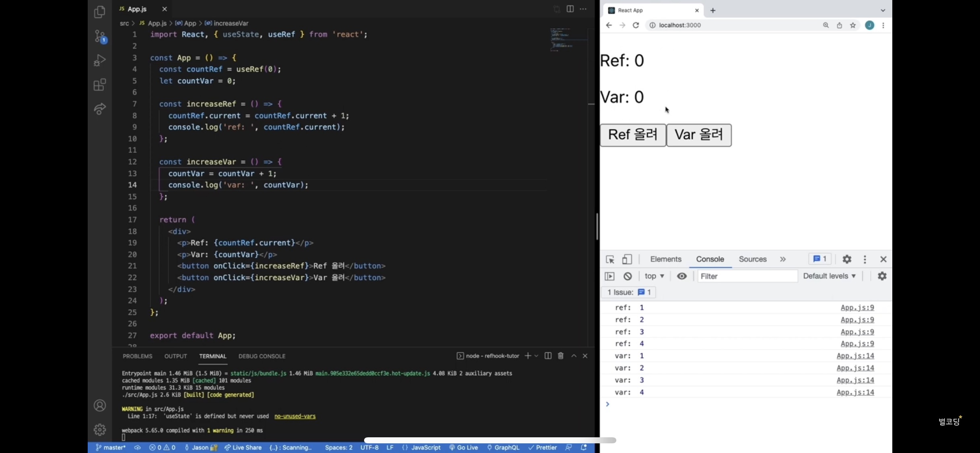Image resolution: width=980 pixels, height=453 pixels.
Task: Click the clear console icon
Action: (628, 276)
